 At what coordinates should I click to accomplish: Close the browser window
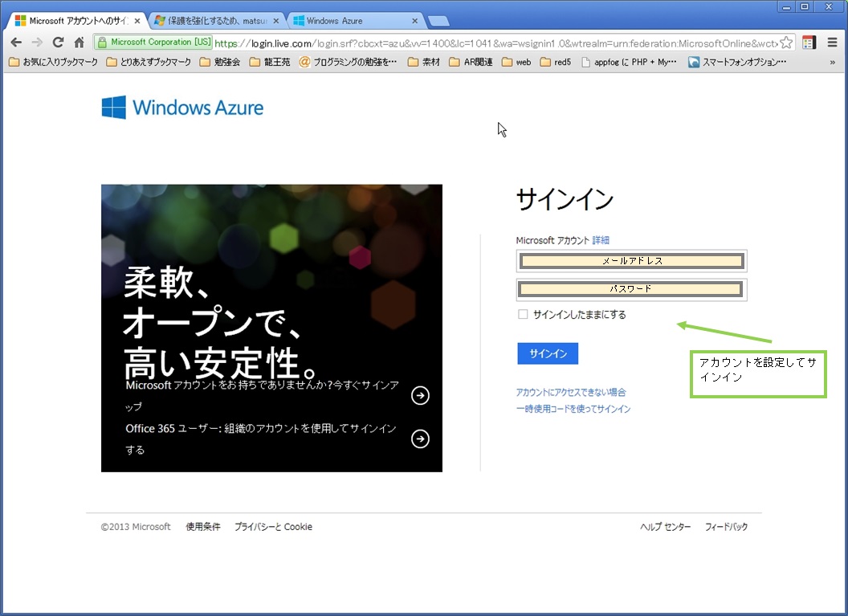click(x=829, y=6)
